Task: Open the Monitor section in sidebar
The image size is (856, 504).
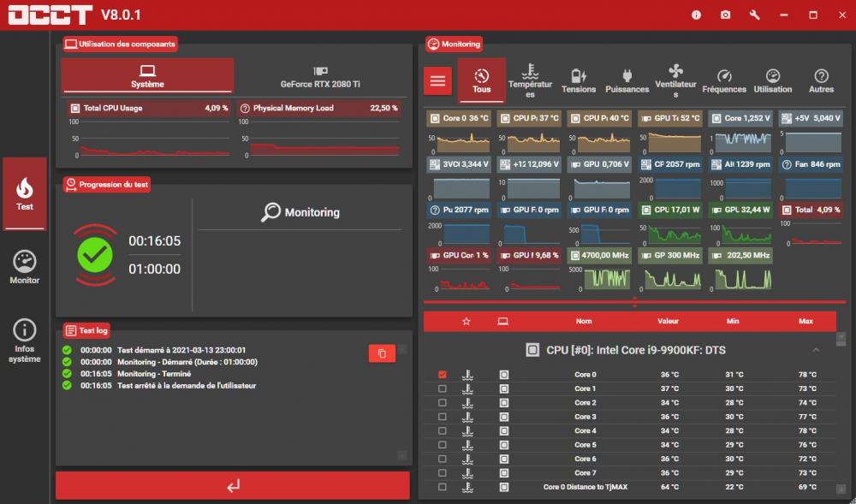Action: click(x=25, y=267)
